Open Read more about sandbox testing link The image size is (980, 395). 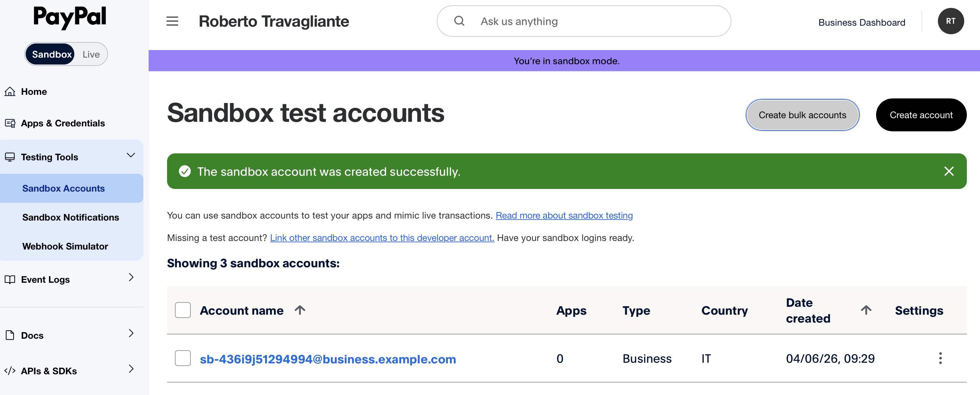(564, 215)
